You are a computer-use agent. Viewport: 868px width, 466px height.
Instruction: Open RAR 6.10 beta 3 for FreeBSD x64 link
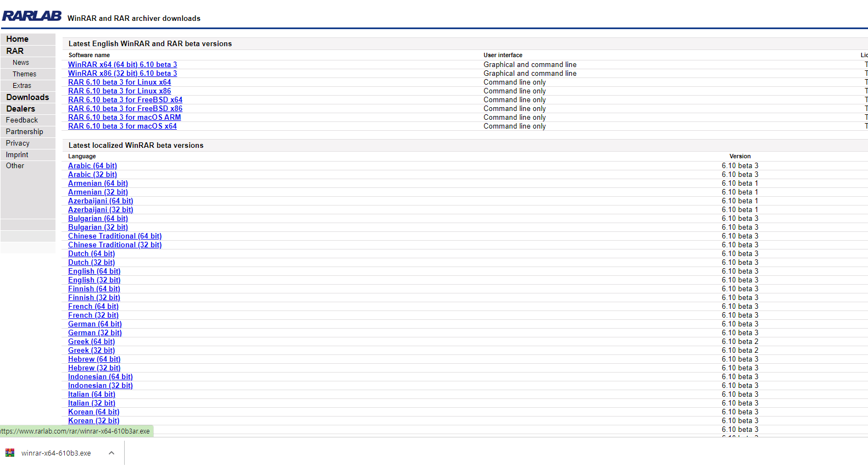click(125, 99)
